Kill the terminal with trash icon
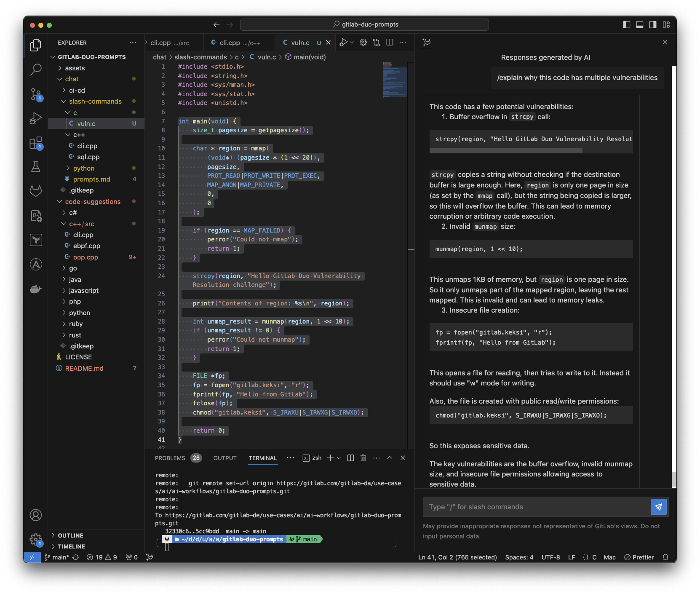 (363, 458)
